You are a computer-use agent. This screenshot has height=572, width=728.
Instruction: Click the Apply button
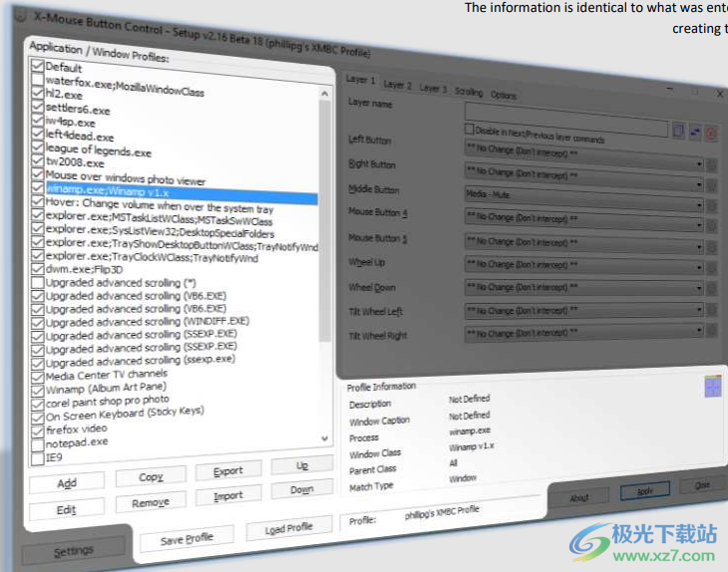[x=645, y=491]
